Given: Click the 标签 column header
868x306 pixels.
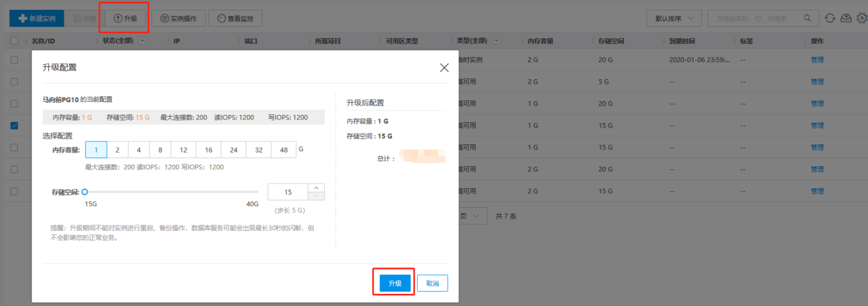Looking at the screenshot, I should (747, 41).
